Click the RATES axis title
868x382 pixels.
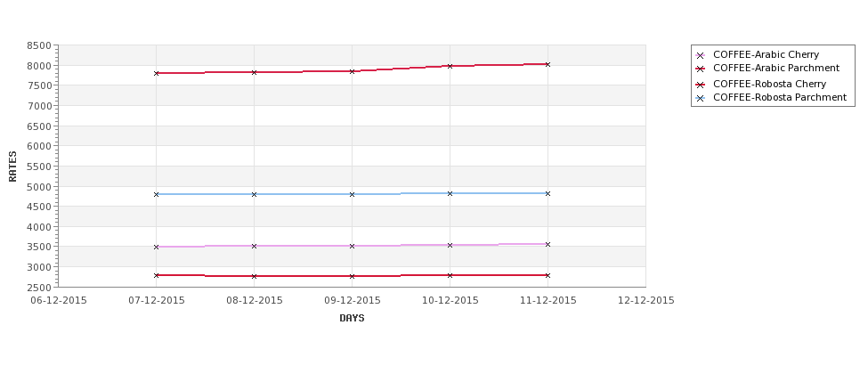(12, 167)
